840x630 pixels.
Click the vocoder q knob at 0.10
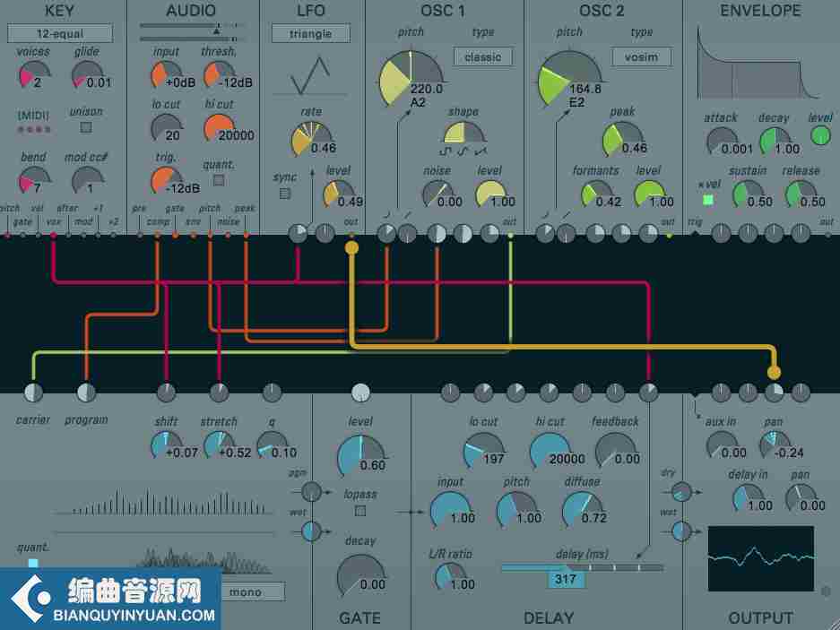(x=273, y=444)
